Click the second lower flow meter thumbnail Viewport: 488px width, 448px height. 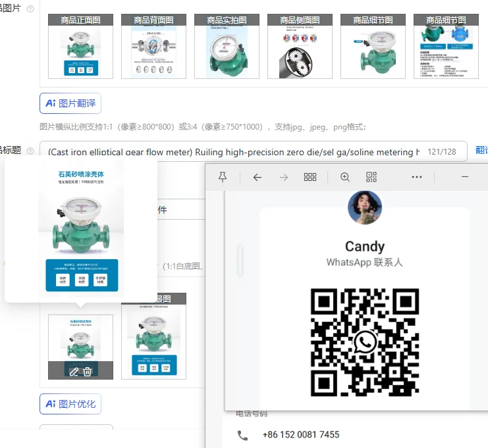pyautogui.click(x=153, y=336)
